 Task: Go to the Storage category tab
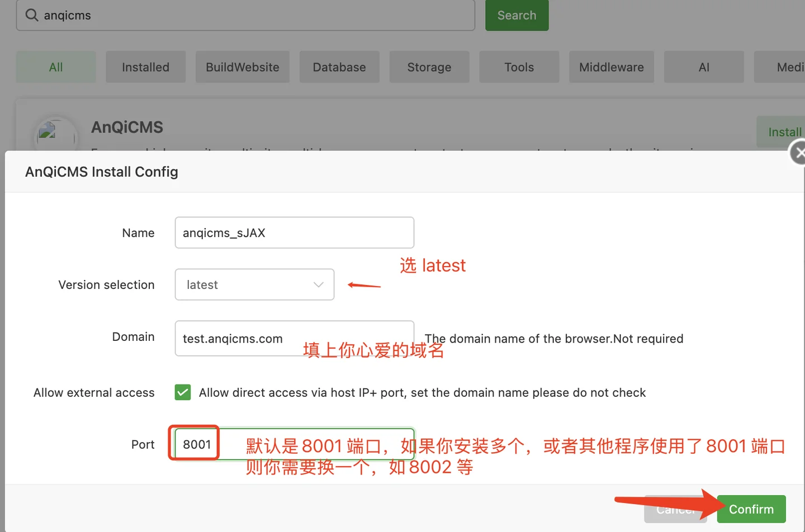coord(429,67)
